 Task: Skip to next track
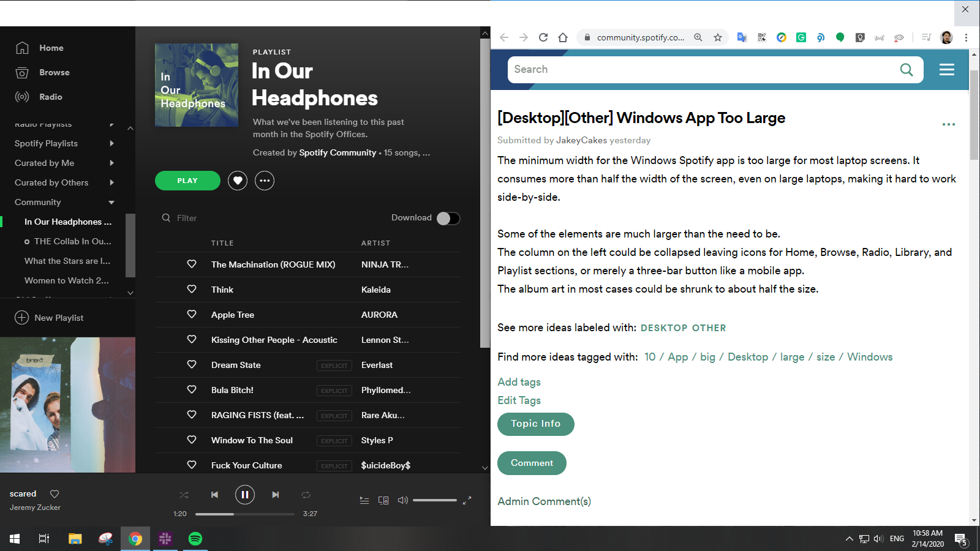276,495
